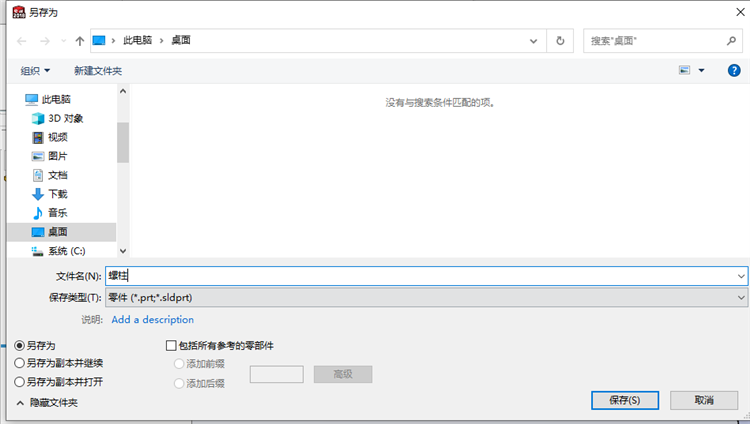Open 图片 folder in sidebar
The height and width of the screenshot is (424, 750).
(x=50, y=156)
